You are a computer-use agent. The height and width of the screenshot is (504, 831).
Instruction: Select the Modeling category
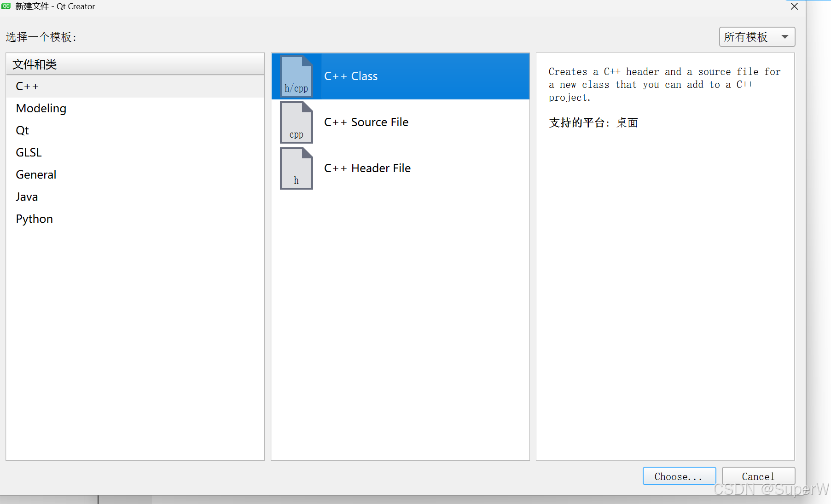(135, 108)
